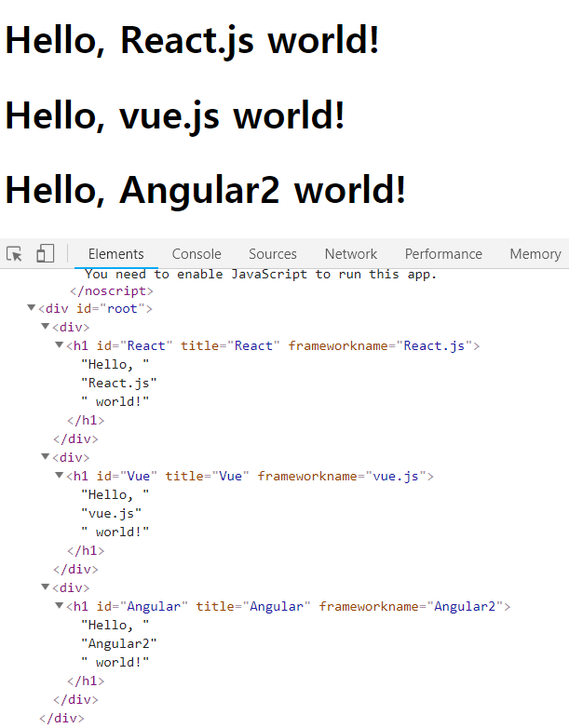The image size is (569, 728).
Task: Switch to the Elements tab
Action: (x=116, y=254)
